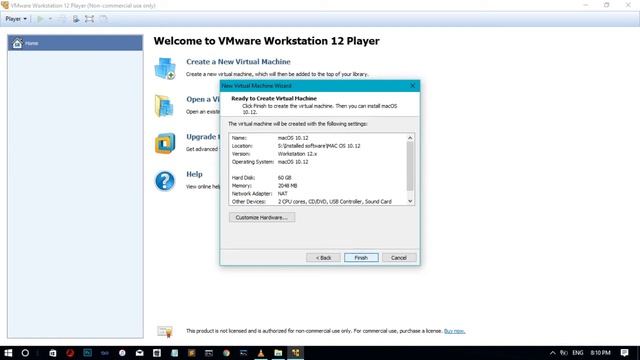The width and height of the screenshot is (640, 360).
Task: Open the Calculator taskbar icon
Action: point(157,353)
